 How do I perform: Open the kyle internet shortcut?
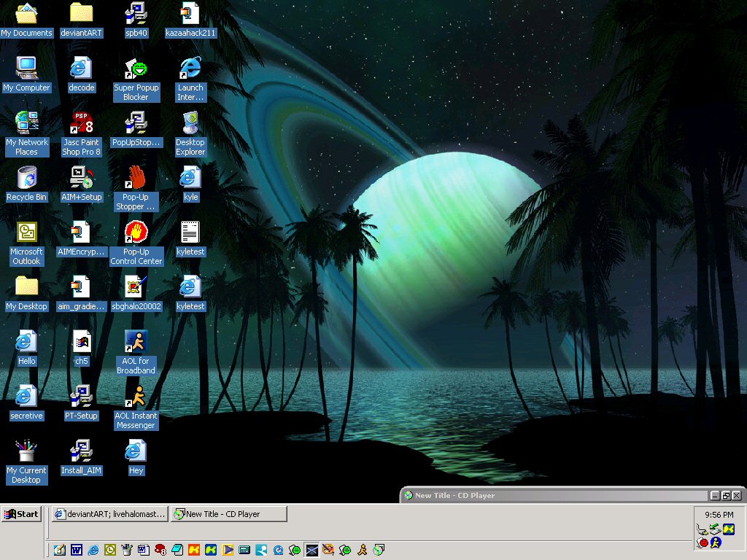(190, 184)
